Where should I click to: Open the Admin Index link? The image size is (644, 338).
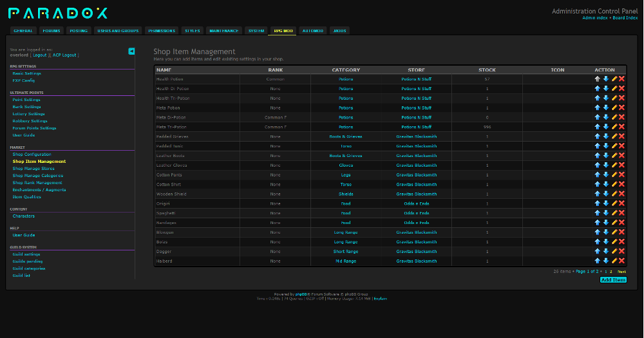pyautogui.click(x=595, y=17)
